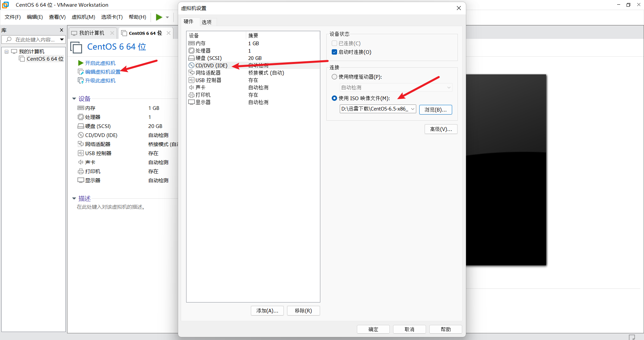Close the 虚拟机设置 dialog
Image resolution: width=644 pixels, height=340 pixels.
click(x=459, y=8)
